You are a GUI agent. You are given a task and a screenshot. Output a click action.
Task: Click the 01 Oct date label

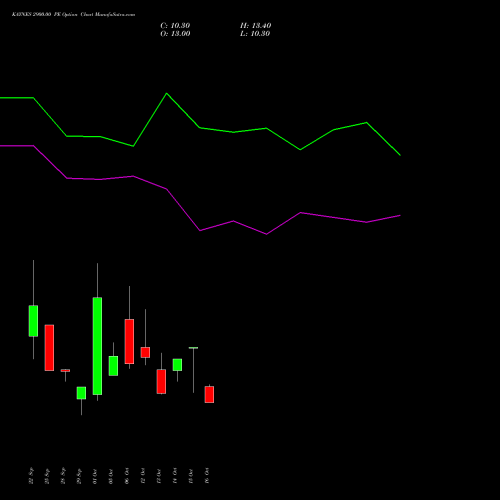coord(95,476)
